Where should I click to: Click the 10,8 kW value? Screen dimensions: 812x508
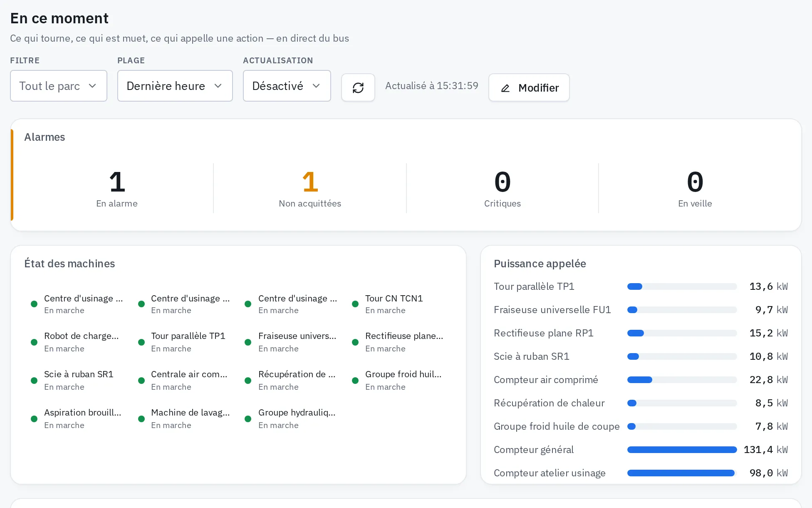pos(769,356)
